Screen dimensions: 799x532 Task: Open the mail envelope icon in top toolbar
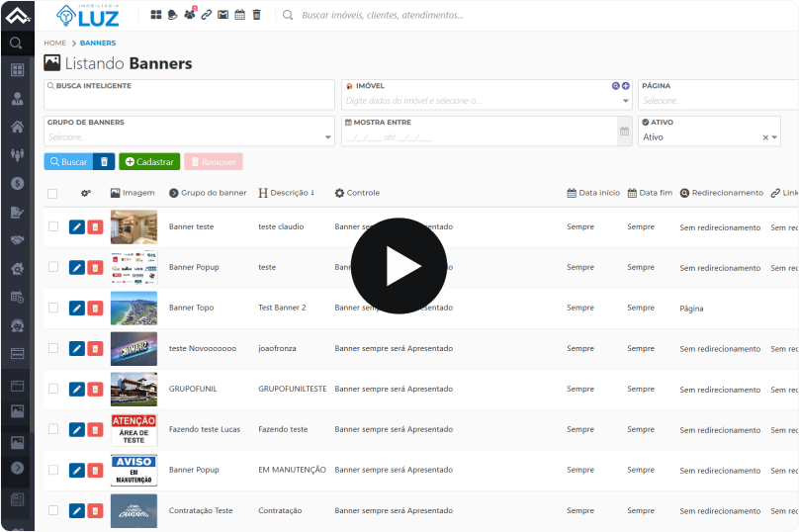222,15
